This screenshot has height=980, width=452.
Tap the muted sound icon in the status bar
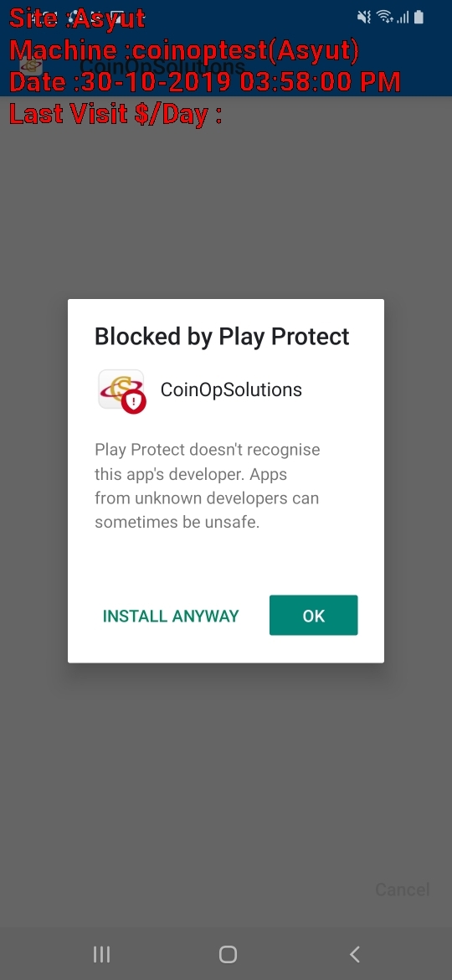[364, 17]
